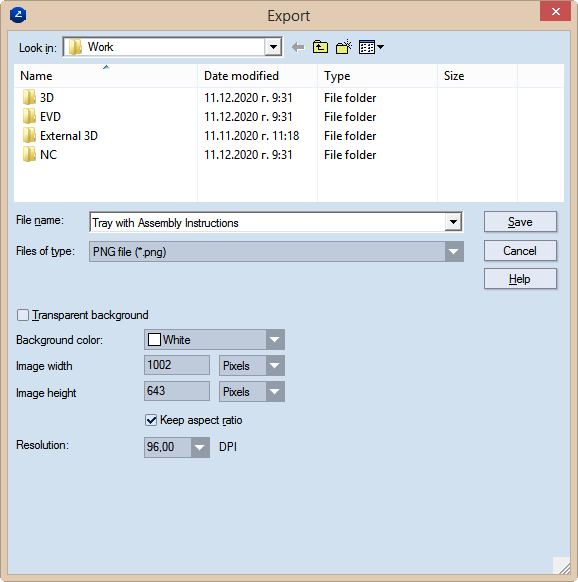Select the NC folder icon

(x=29, y=154)
